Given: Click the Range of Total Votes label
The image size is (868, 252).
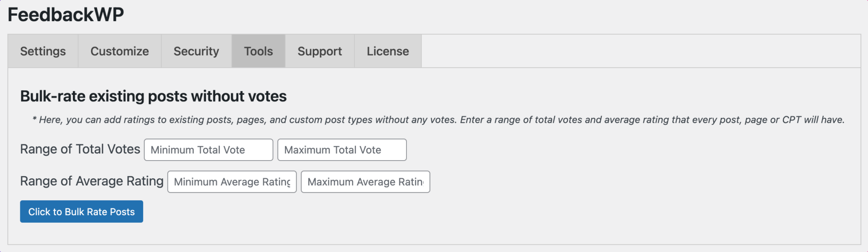Looking at the screenshot, I should [80, 149].
